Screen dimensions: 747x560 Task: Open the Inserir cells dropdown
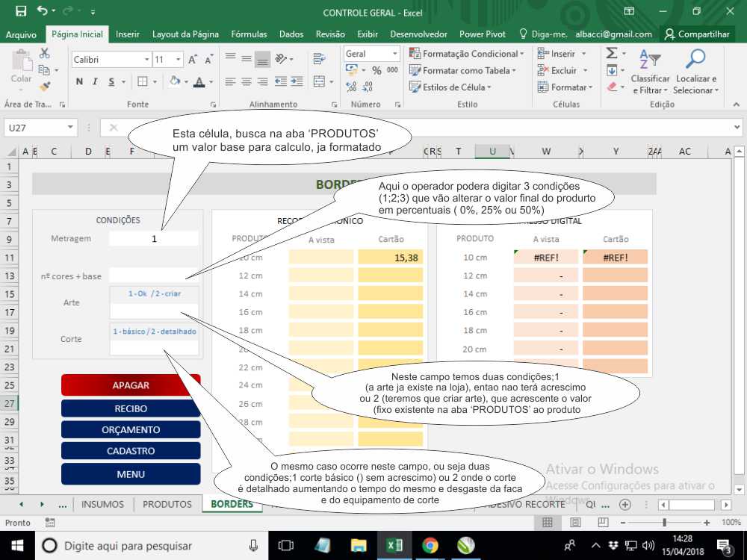click(x=583, y=54)
